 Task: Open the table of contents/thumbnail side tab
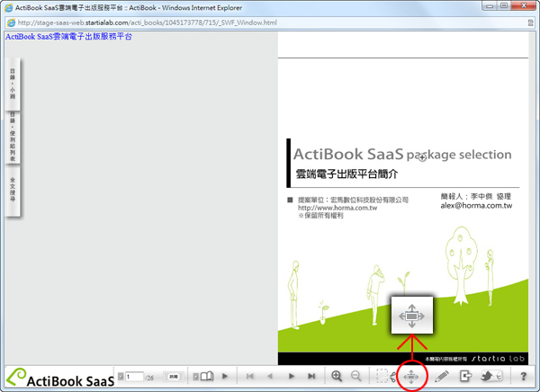(13, 84)
